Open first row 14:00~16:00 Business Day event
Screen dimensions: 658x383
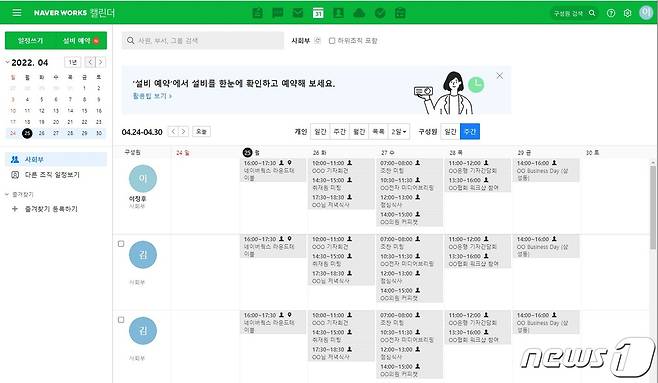(546, 170)
